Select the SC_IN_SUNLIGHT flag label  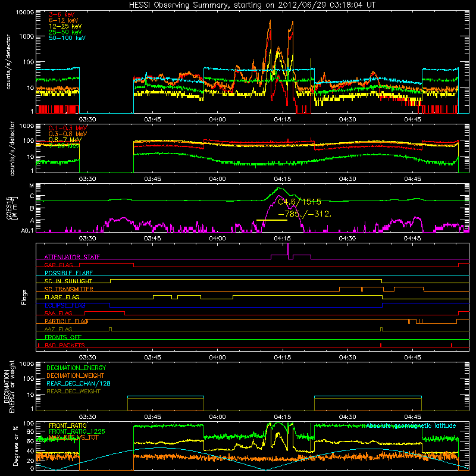[x=68, y=281]
